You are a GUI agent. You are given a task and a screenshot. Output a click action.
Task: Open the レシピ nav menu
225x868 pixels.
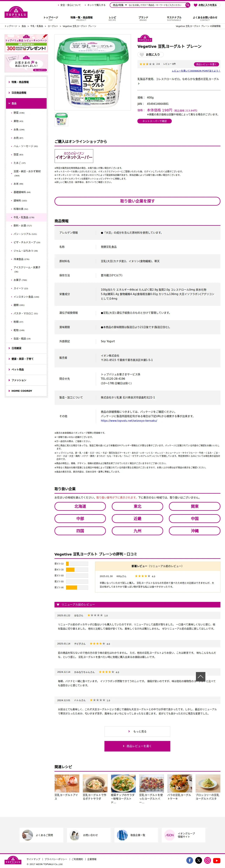pyautogui.click(x=112, y=19)
